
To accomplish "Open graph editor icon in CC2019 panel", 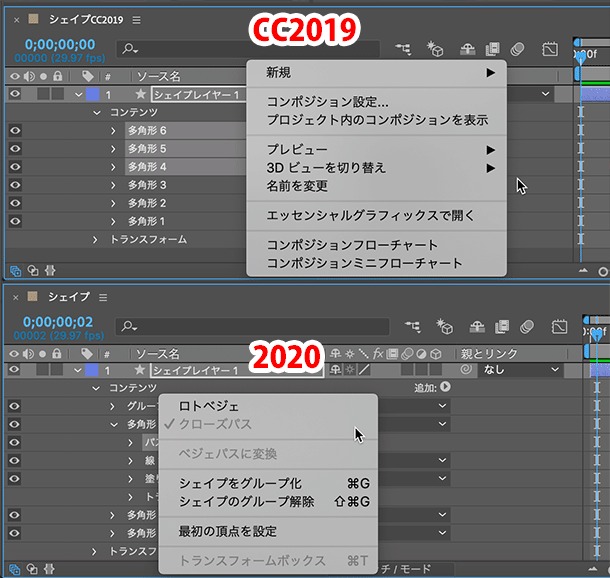I will (x=550, y=49).
